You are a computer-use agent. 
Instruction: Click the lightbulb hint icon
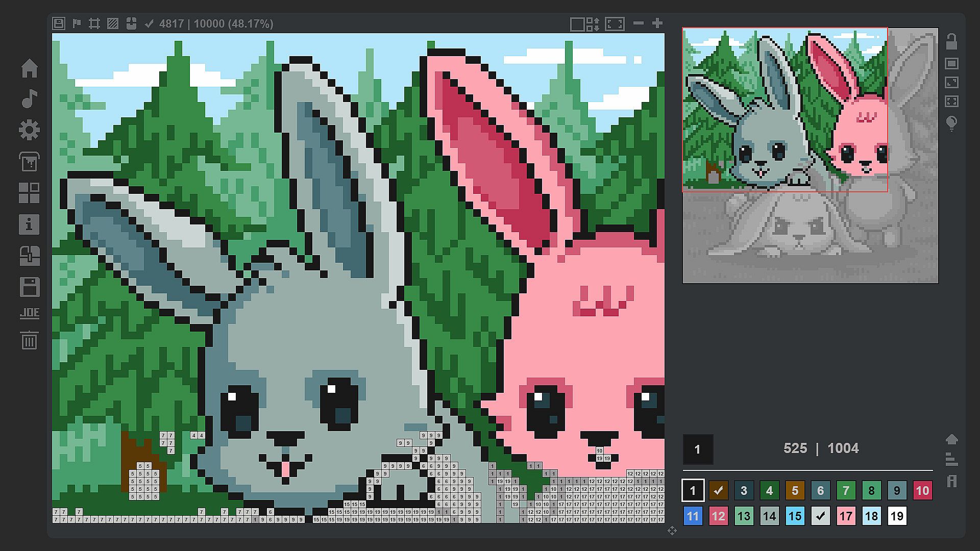(951, 123)
